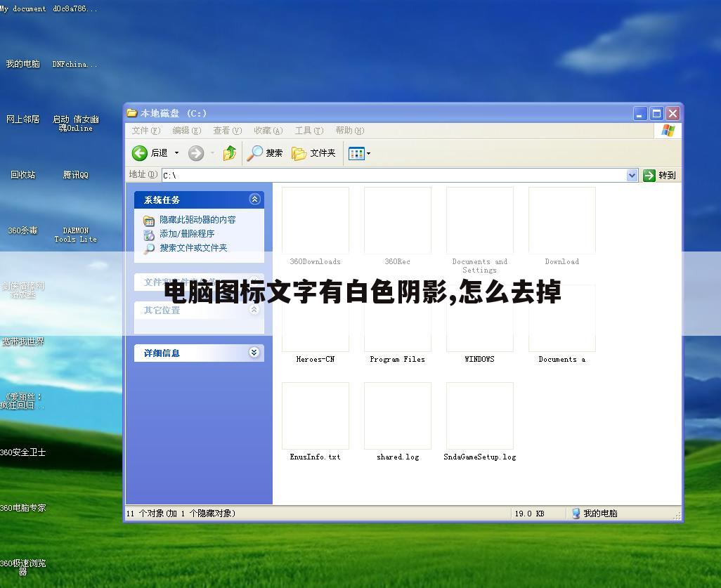Viewport: 721px width, 588px height.
Task: Open the 查看 menu
Action: pos(226,131)
